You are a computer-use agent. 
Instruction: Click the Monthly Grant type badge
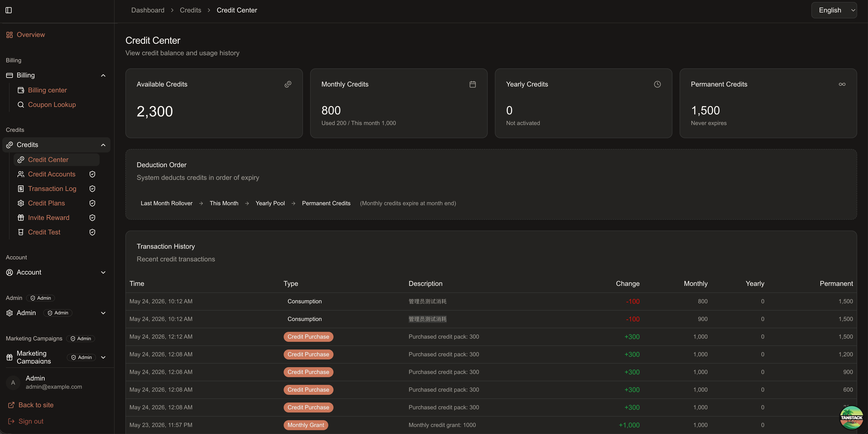pyautogui.click(x=306, y=425)
